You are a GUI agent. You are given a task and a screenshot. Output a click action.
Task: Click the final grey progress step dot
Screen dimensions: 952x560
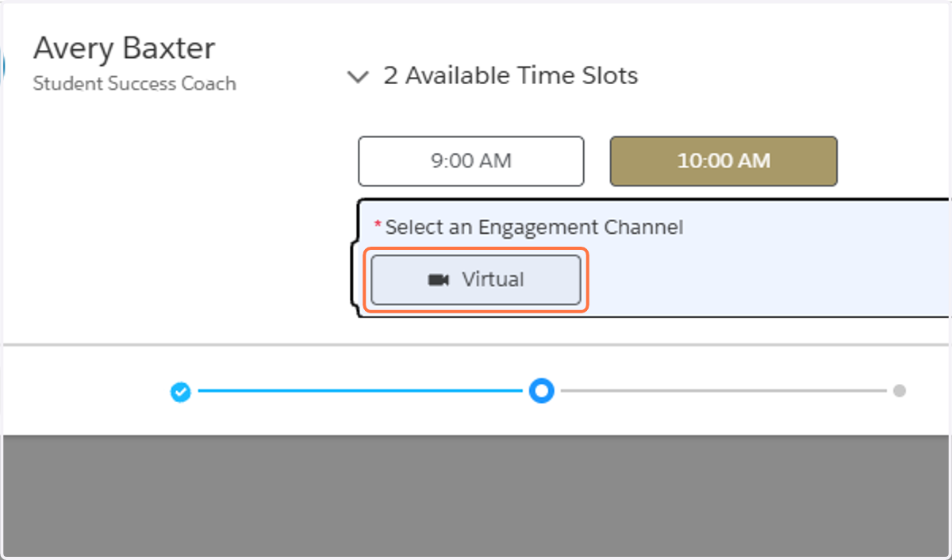[899, 390]
